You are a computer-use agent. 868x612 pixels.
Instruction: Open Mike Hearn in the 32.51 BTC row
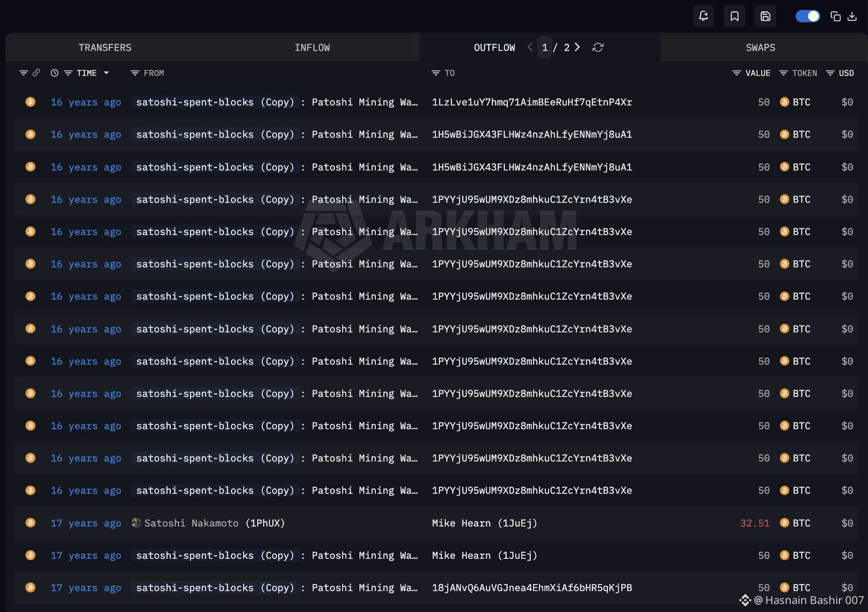tap(484, 523)
